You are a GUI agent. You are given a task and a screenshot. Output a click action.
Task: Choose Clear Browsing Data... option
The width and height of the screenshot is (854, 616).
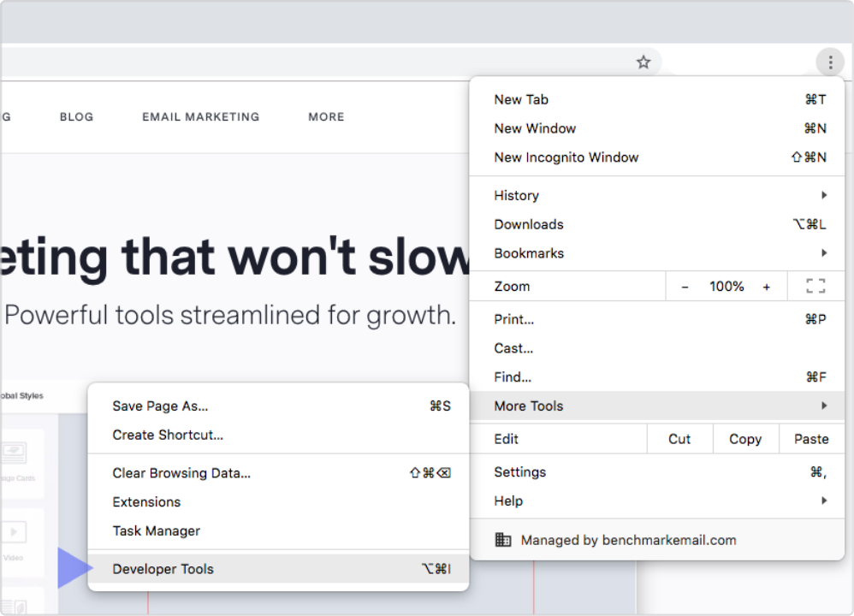coord(278,473)
